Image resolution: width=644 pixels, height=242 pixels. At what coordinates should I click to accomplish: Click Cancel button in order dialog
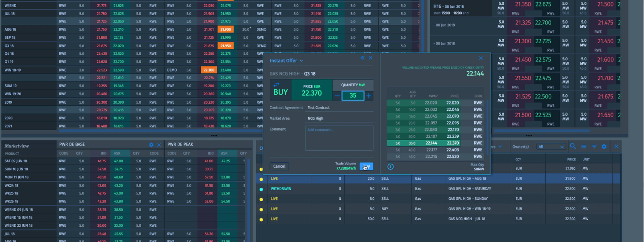click(279, 166)
